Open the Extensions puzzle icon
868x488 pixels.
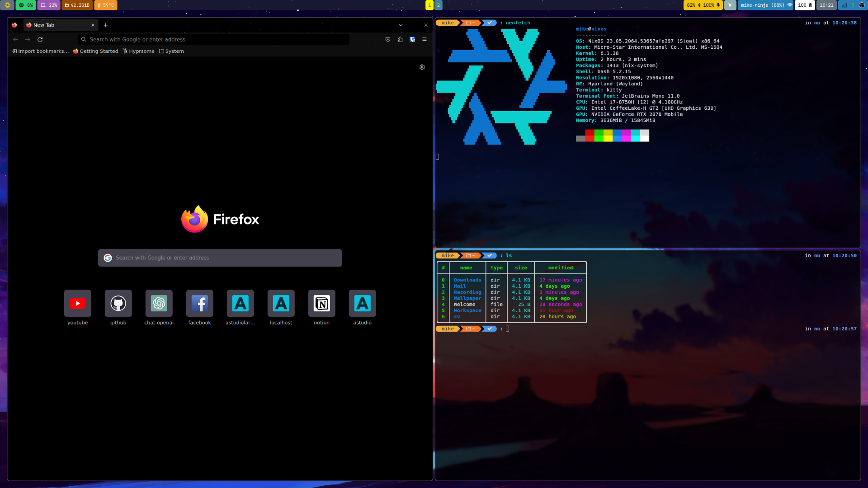click(400, 39)
